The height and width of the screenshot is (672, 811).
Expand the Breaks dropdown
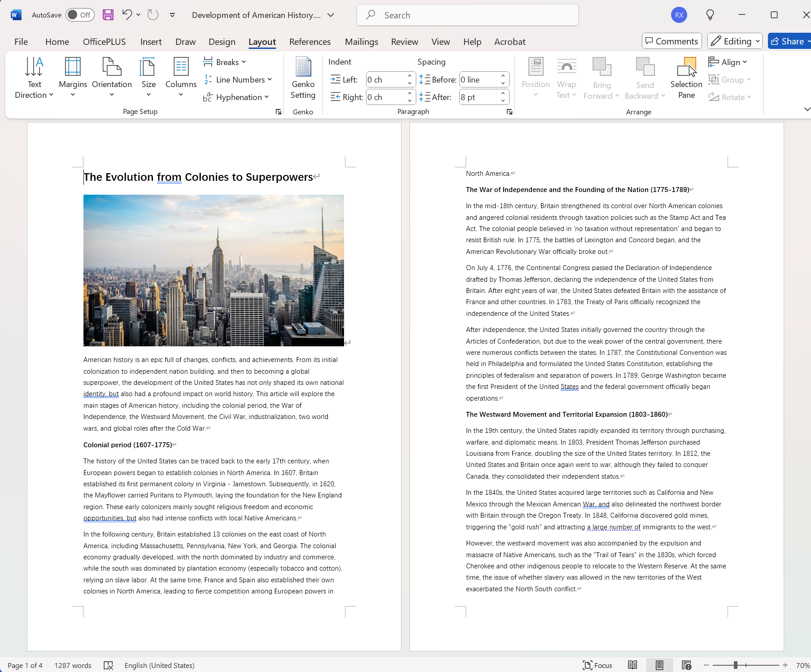[x=224, y=62]
